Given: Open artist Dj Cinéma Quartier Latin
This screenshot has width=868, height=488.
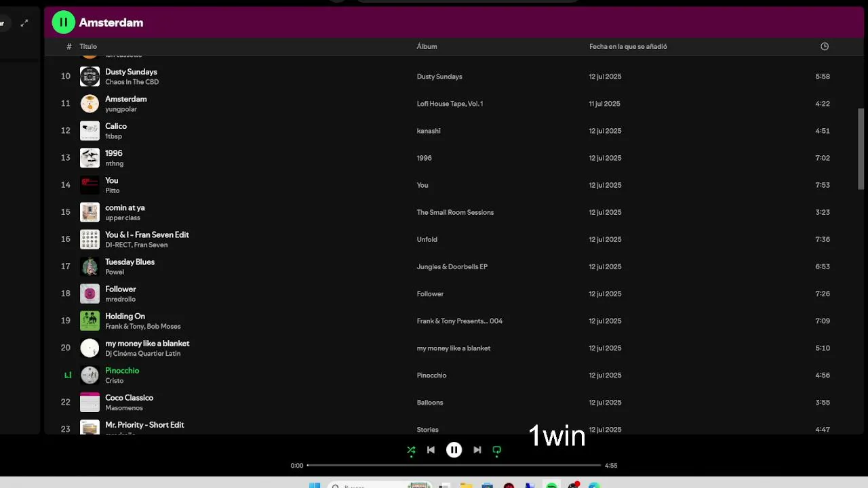Looking at the screenshot, I should coord(142,353).
